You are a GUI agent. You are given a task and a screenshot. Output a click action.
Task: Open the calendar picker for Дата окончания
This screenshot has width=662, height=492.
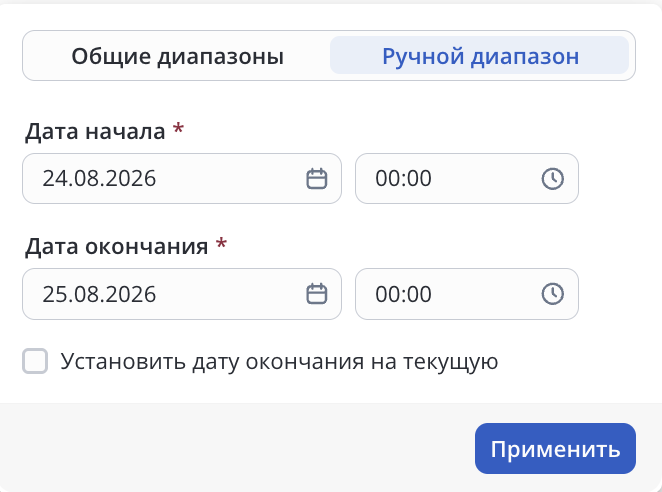317,294
